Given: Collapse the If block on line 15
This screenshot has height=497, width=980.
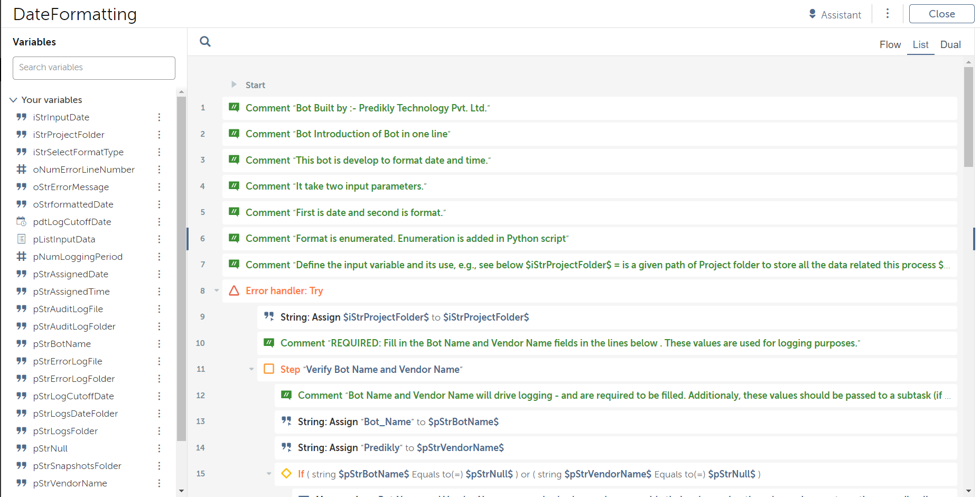Looking at the screenshot, I should 269,474.
